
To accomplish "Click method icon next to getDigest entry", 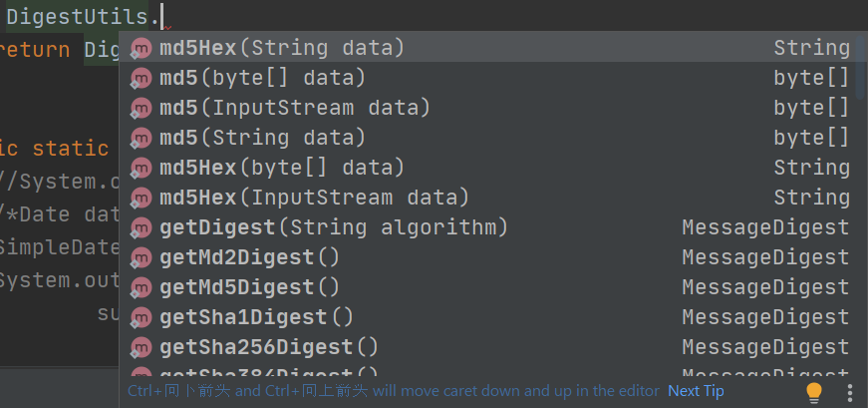I will tap(142, 228).
